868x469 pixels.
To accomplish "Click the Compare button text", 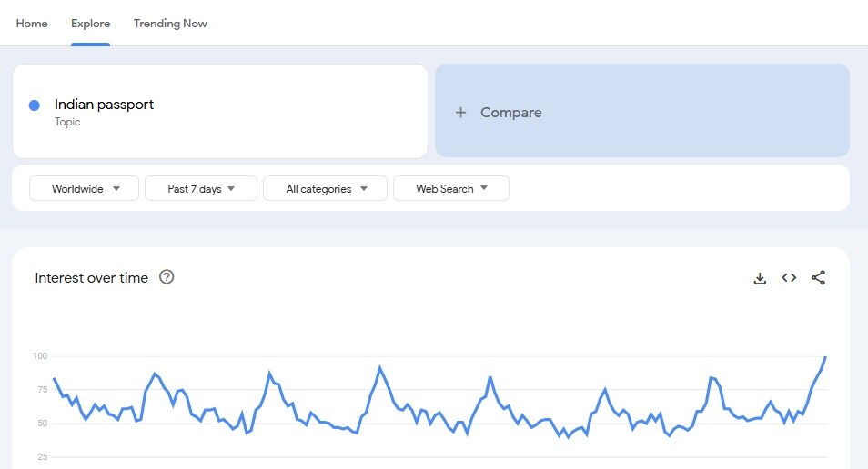I will (510, 113).
